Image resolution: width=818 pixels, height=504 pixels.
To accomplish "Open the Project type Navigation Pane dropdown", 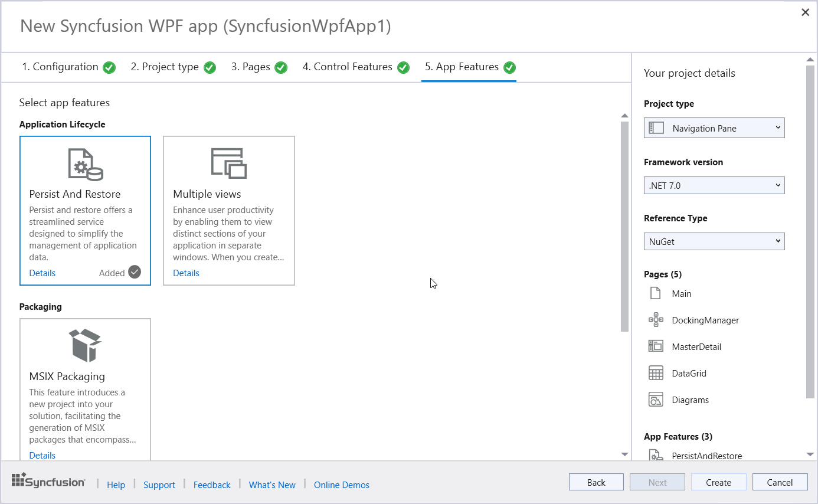I will pos(714,128).
